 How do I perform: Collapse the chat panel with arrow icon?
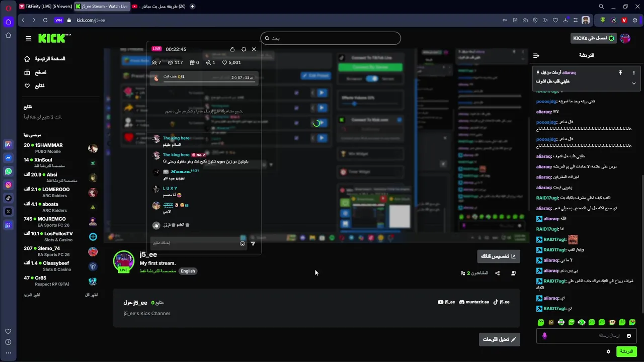(536, 56)
